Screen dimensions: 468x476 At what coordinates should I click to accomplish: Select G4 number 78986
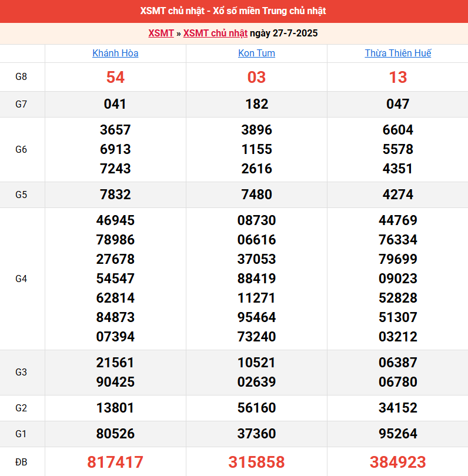click(115, 240)
